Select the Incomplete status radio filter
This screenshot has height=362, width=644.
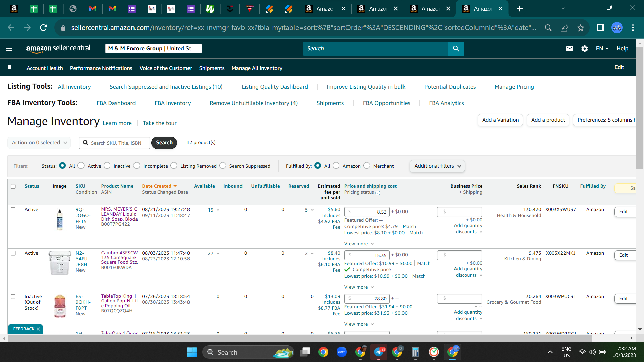[x=137, y=166]
